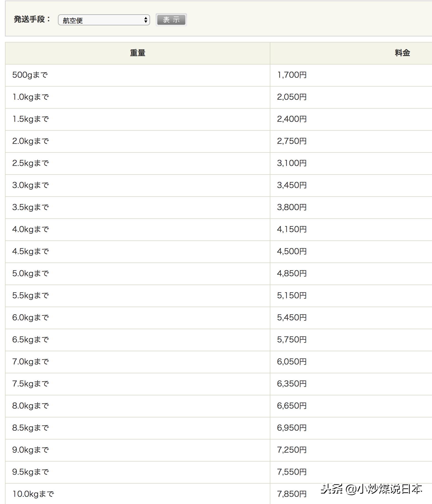Click the 表示 display button
Screen dimensions: 432x504
point(171,20)
